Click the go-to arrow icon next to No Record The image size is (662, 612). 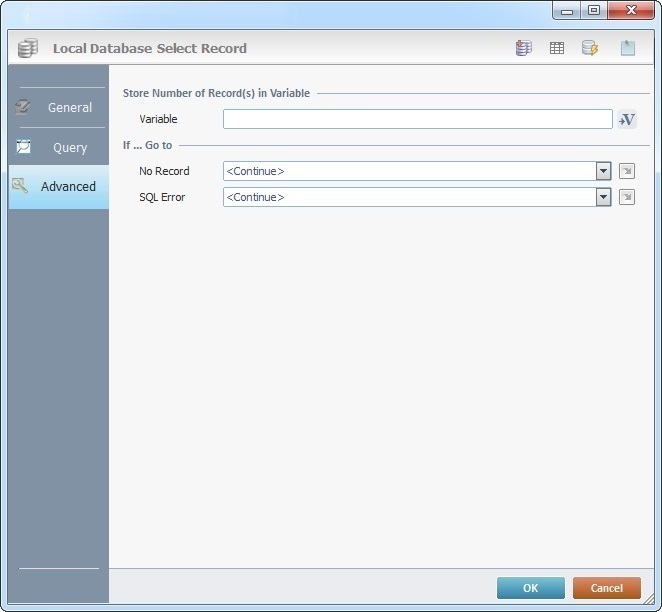627,171
